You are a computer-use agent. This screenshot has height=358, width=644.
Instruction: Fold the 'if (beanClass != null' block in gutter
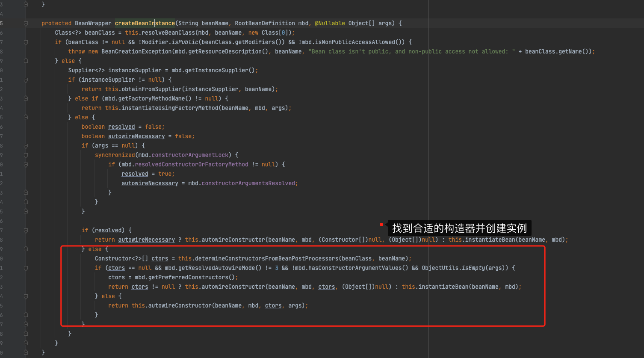click(x=26, y=42)
